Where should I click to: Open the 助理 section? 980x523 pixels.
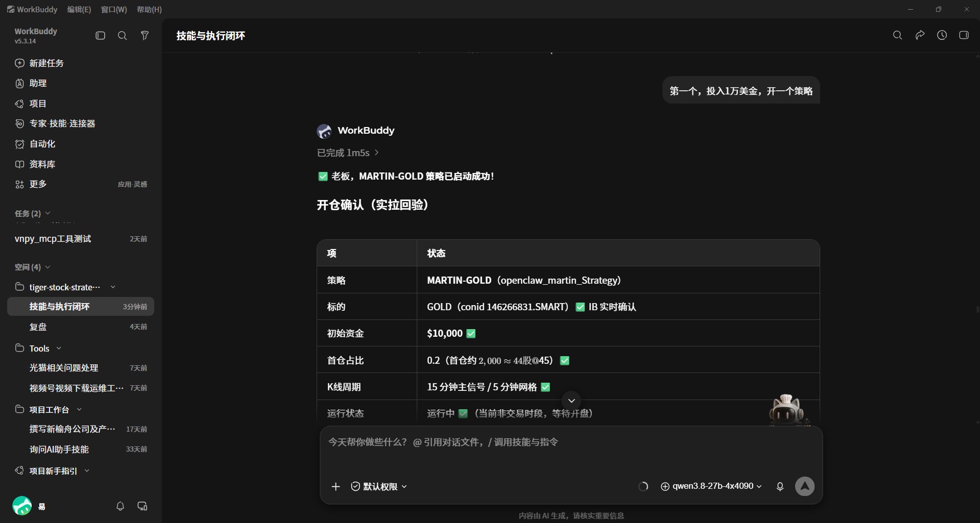point(81,83)
